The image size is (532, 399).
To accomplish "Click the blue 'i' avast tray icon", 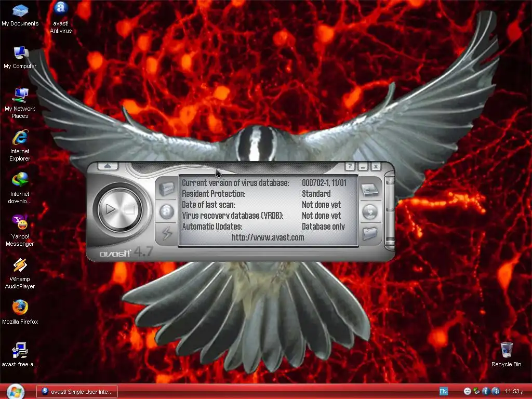I will (x=486, y=391).
